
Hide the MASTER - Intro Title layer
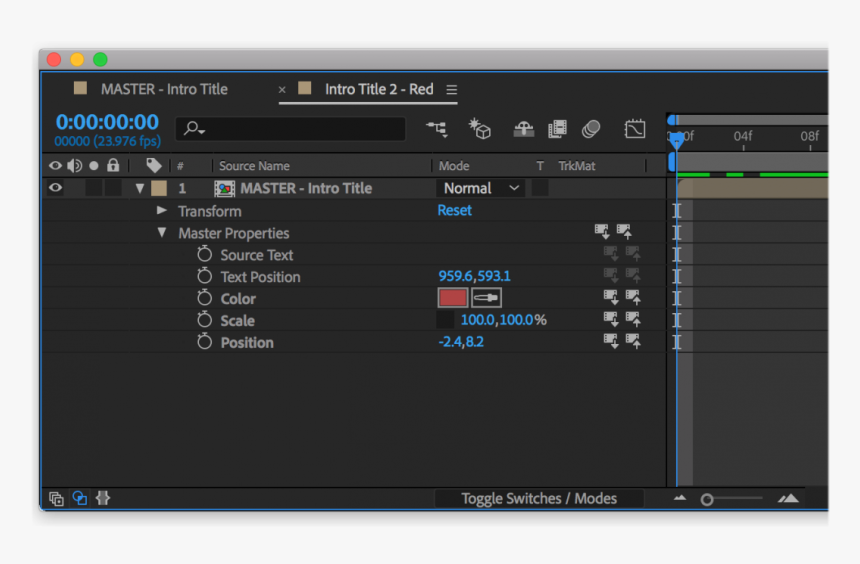55,188
